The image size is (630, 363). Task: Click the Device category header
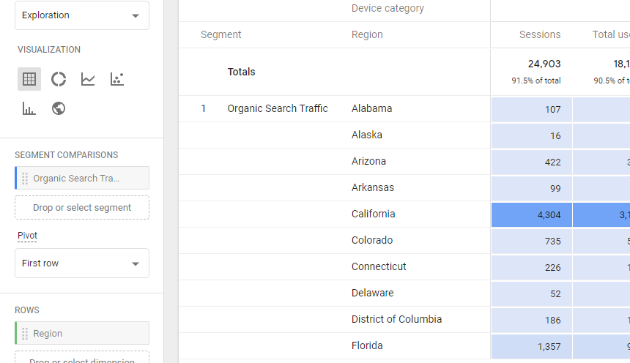click(387, 8)
